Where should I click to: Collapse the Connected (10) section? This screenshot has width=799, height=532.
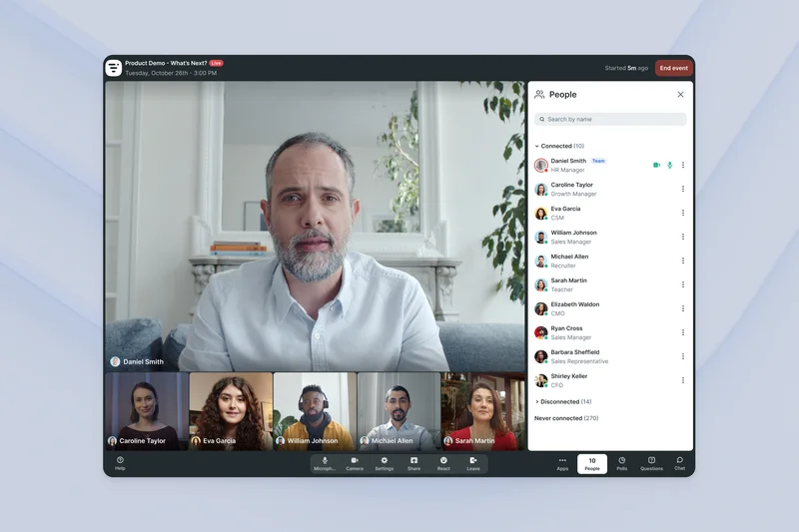pyautogui.click(x=537, y=146)
